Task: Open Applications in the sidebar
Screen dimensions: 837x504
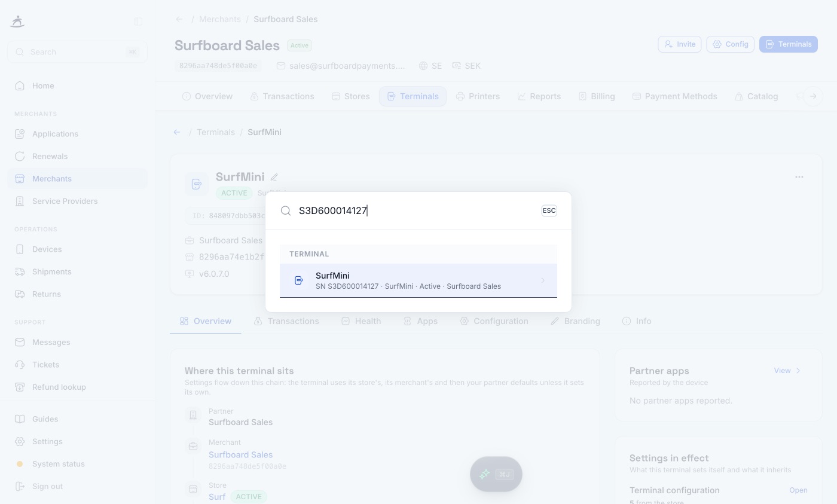Action: (x=77, y=134)
